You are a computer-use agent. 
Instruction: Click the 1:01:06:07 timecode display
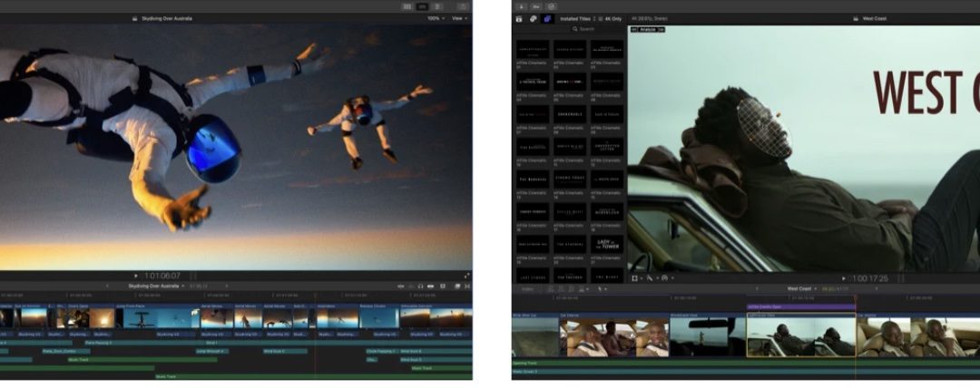click(162, 276)
